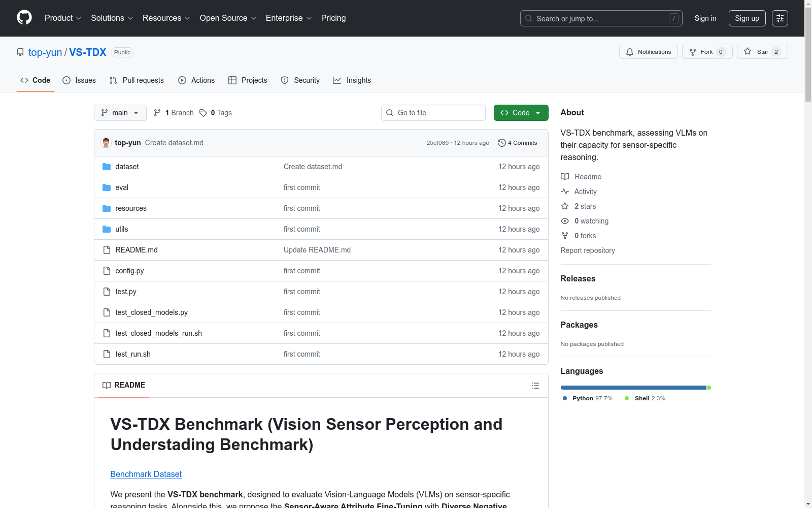The height and width of the screenshot is (508, 812).
Task: Click the Sign in link
Action: 705,18
